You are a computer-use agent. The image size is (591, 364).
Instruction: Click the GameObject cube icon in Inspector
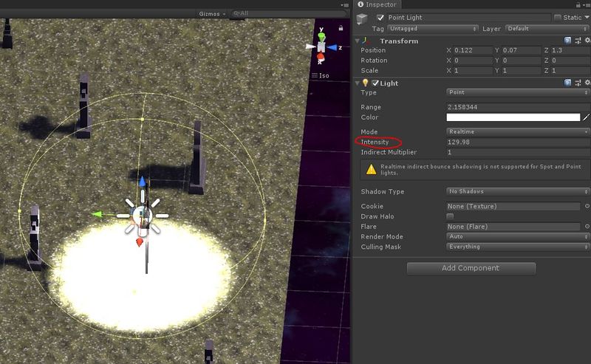coord(362,18)
